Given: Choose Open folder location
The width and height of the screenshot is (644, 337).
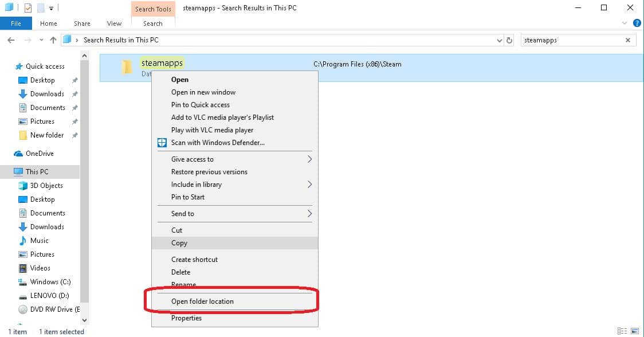Looking at the screenshot, I should tap(234, 301).
